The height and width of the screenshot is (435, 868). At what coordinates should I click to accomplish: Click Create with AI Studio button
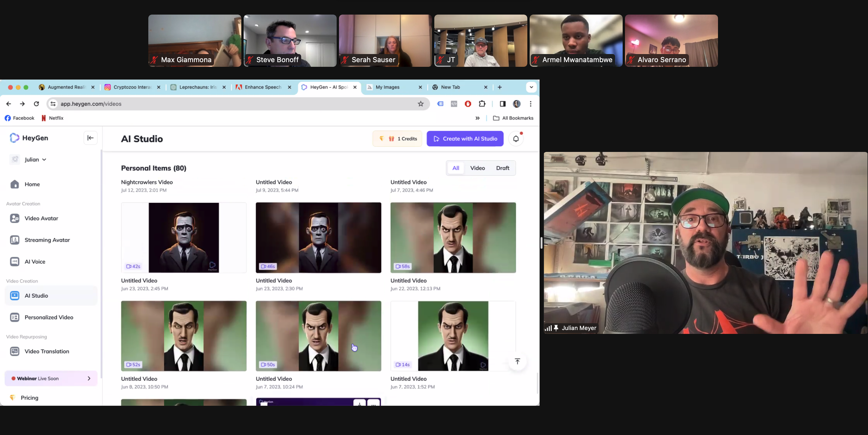click(465, 139)
